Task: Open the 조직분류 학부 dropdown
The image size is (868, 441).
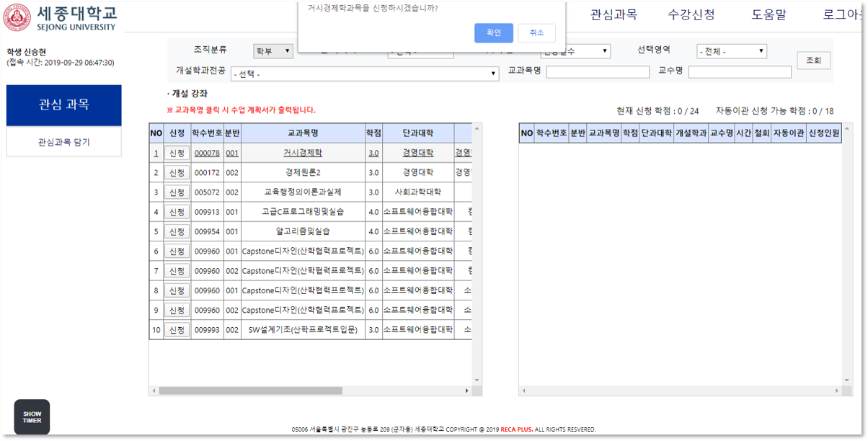Action: point(273,51)
